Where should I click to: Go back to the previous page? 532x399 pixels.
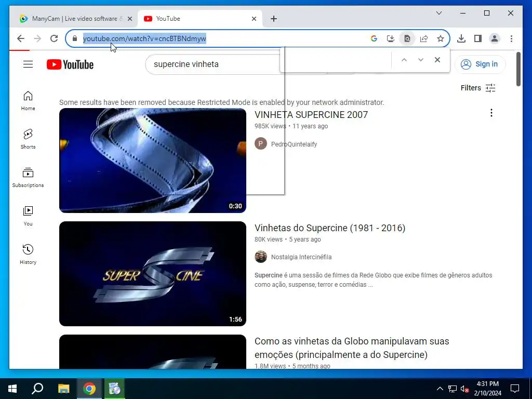[21, 38]
